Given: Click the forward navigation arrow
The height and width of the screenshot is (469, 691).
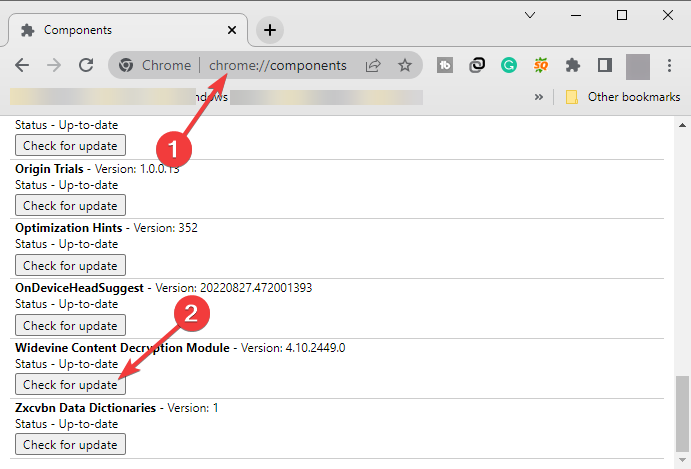Looking at the screenshot, I should click(54, 65).
